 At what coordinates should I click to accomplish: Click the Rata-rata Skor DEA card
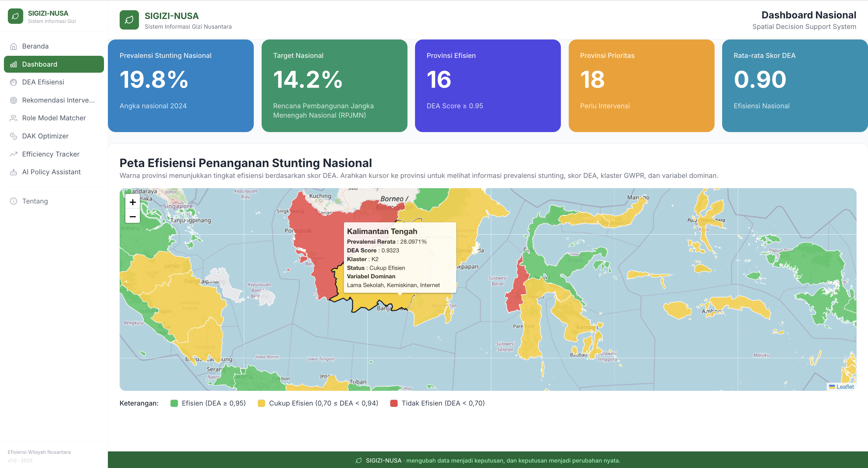[795, 86]
